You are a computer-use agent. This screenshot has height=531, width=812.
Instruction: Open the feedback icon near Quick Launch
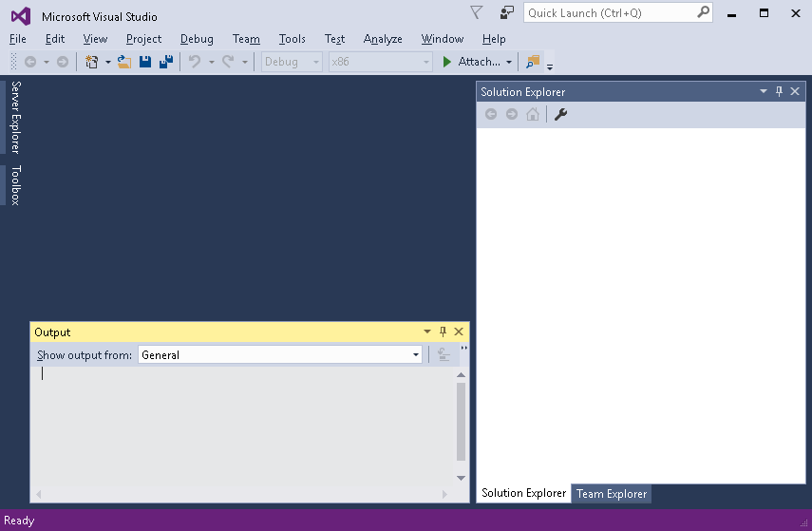pos(507,13)
